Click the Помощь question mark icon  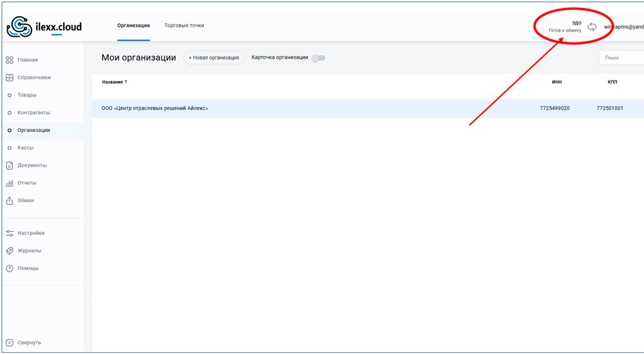point(10,268)
